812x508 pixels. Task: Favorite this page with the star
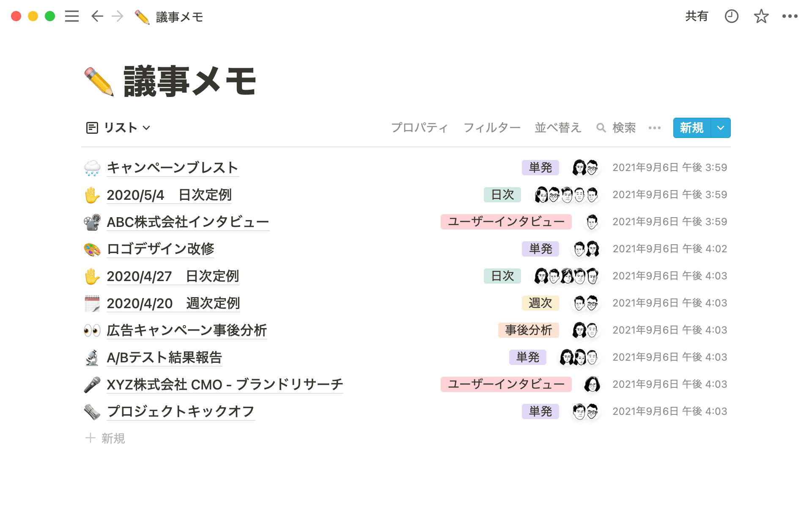click(761, 17)
